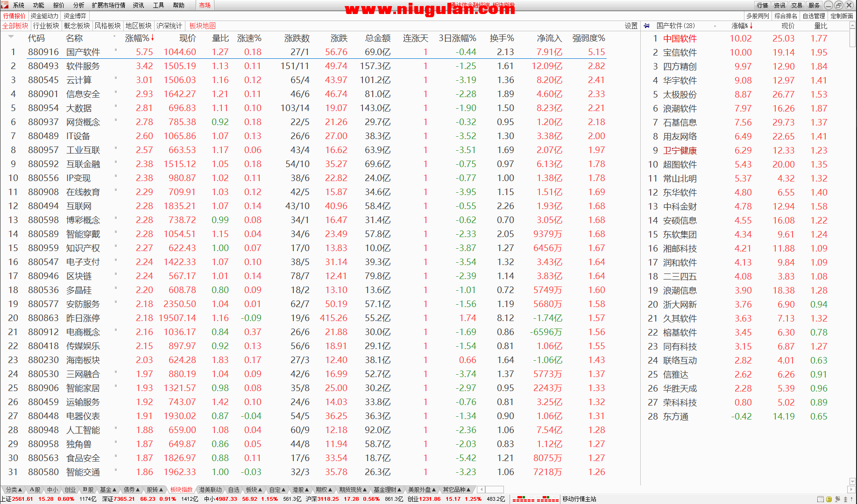
Task: Expand the 美股外盘▲ bottom tab menu
Action: (422, 490)
